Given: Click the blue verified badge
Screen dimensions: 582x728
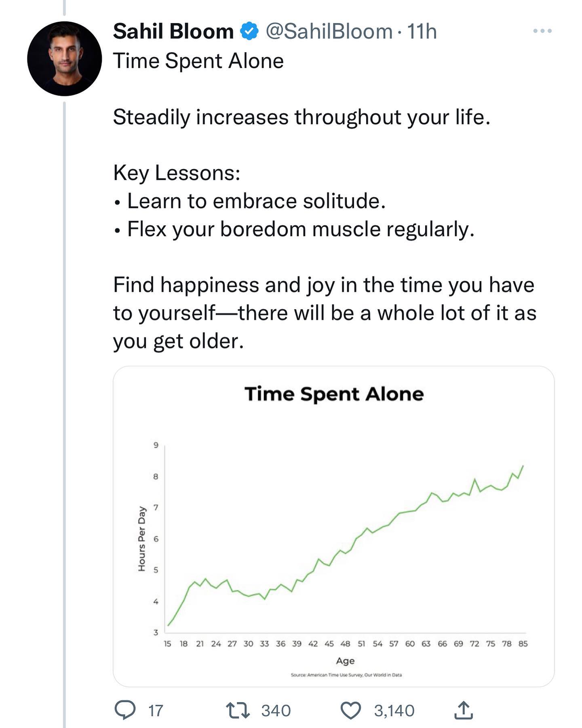Looking at the screenshot, I should pyautogui.click(x=249, y=32).
